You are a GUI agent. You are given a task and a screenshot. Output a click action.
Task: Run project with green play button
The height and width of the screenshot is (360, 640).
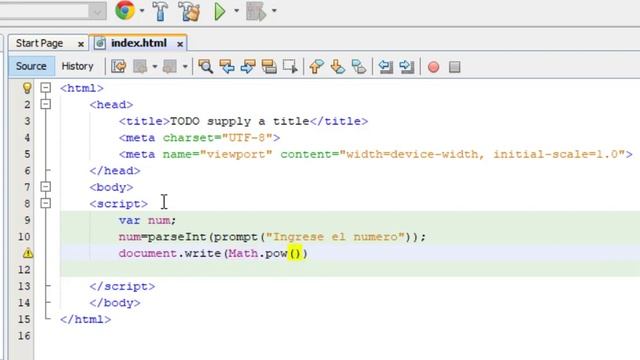tap(220, 11)
